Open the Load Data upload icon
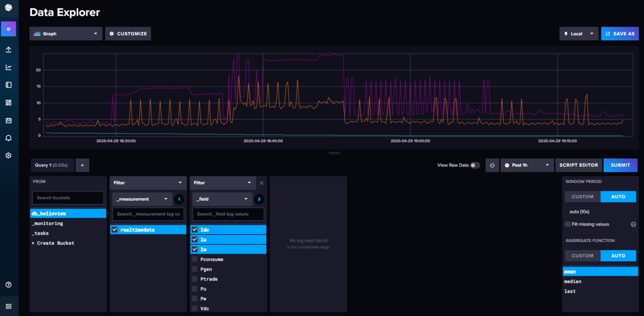 pos(9,49)
